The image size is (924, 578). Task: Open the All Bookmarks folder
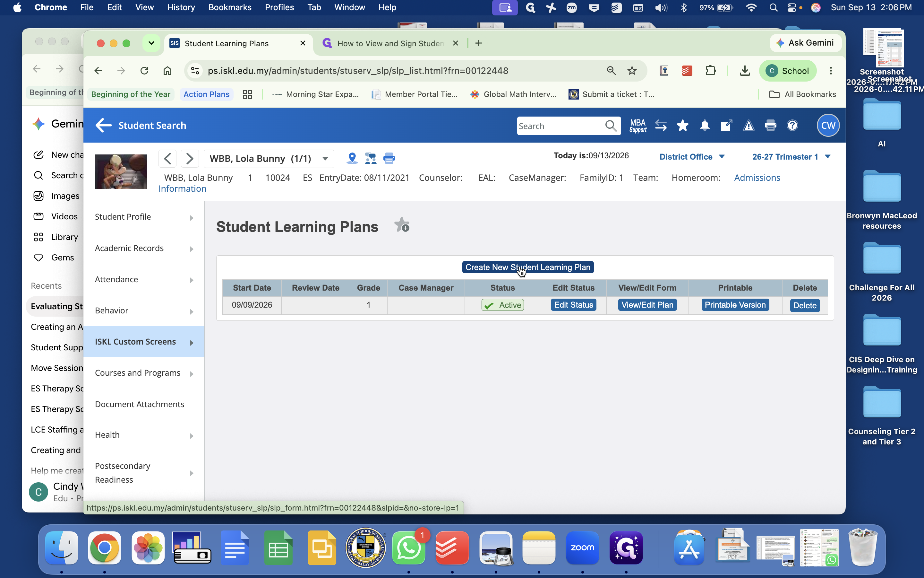click(802, 94)
